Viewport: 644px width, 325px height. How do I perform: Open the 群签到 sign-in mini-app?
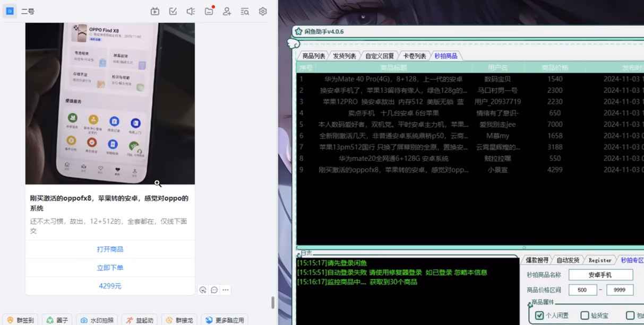(20, 320)
